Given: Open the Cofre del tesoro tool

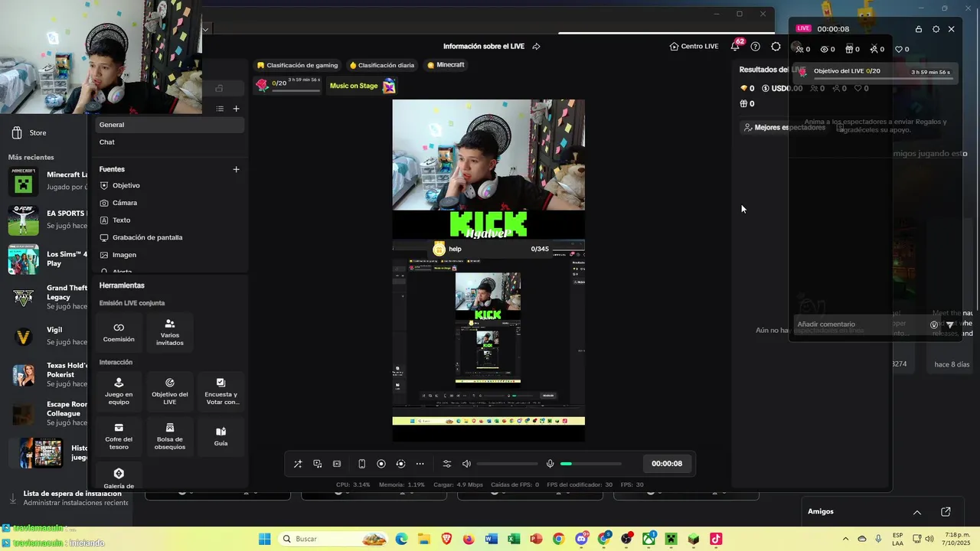Looking at the screenshot, I should [x=119, y=436].
